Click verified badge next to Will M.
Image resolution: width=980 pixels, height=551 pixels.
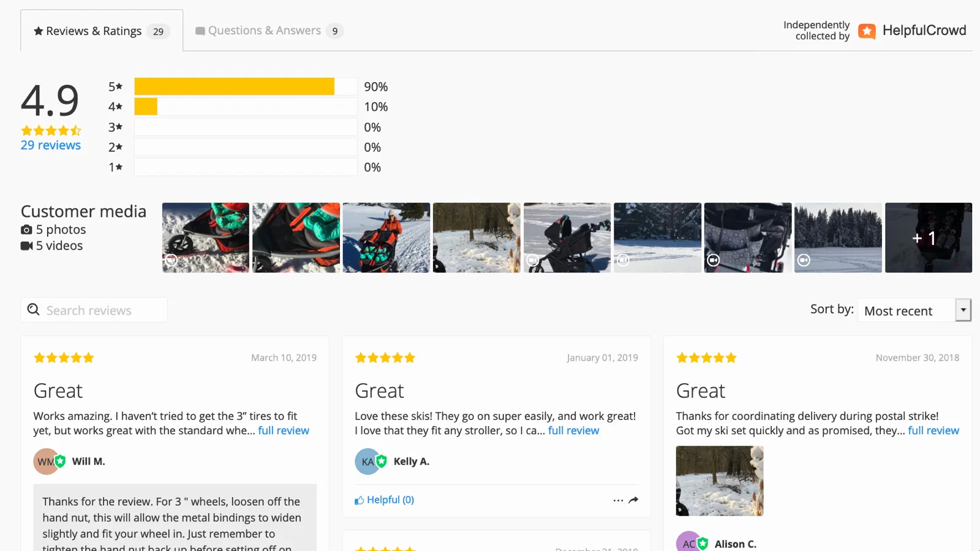pyautogui.click(x=60, y=461)
